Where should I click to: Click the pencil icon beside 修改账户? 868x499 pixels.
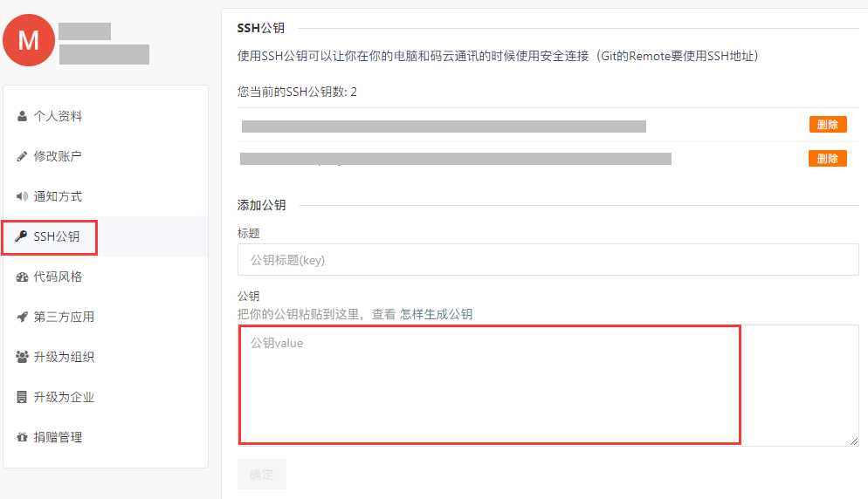click(22, 156)
